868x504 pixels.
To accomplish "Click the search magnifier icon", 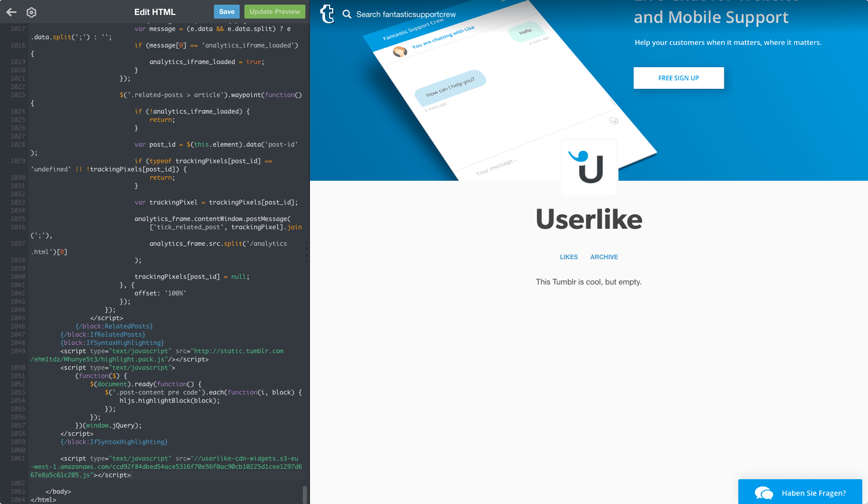I will [347, 14].
